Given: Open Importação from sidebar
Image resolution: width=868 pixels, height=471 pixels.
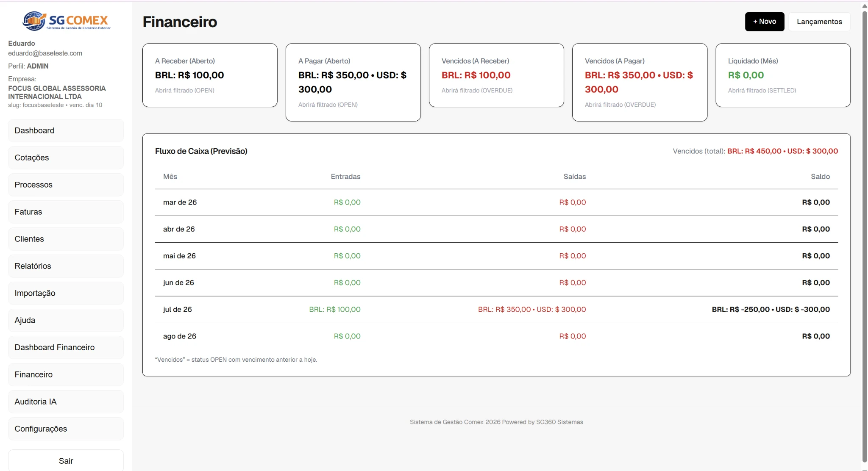Looking at the screenshot, I should pyautogui.click(x=66, y=293).
